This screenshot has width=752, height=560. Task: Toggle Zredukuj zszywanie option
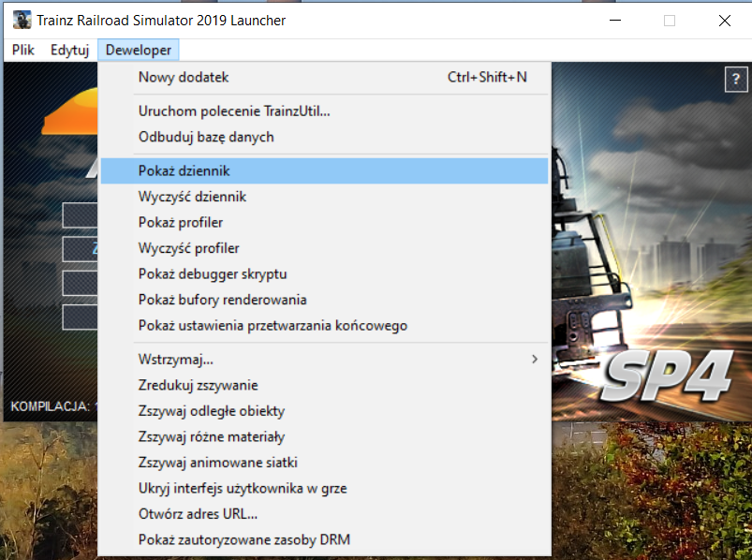point(198,385)
